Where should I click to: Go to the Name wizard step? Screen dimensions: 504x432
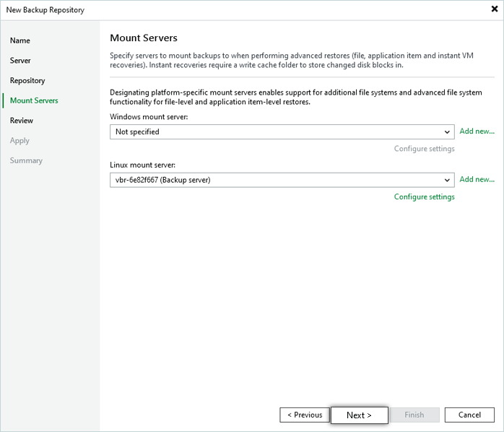tap(20, 40)
